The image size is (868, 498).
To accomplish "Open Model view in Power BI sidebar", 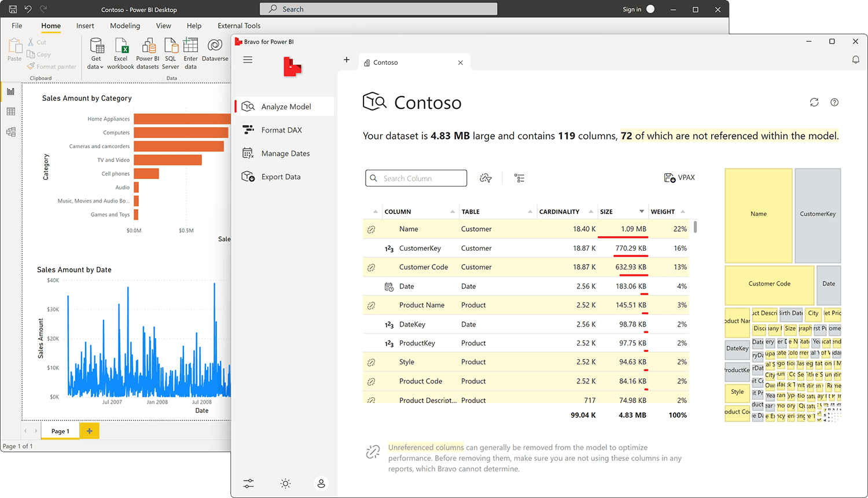I will 10,132.
